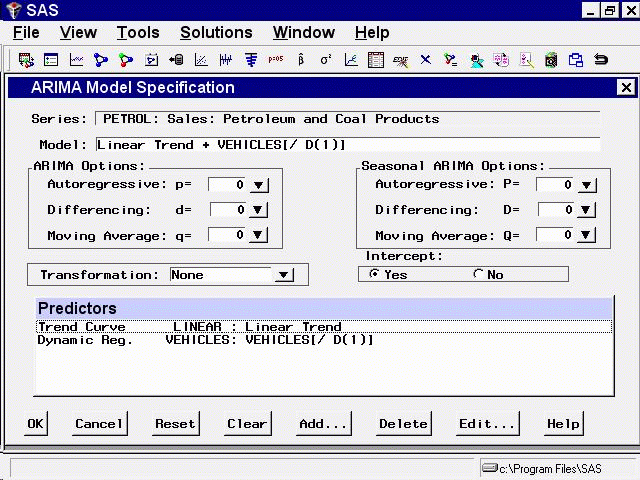Click the document with wand toolbar icon

[x=526, y=60]
